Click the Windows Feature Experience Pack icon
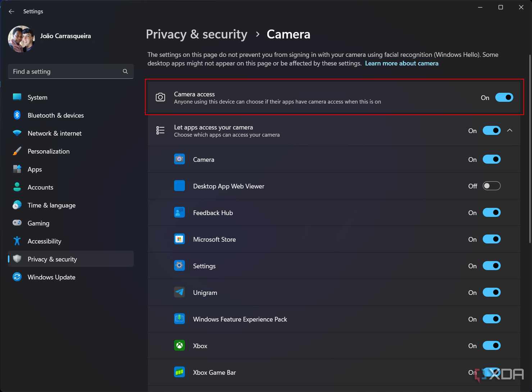The image size is (532, 392). (179, 319)
